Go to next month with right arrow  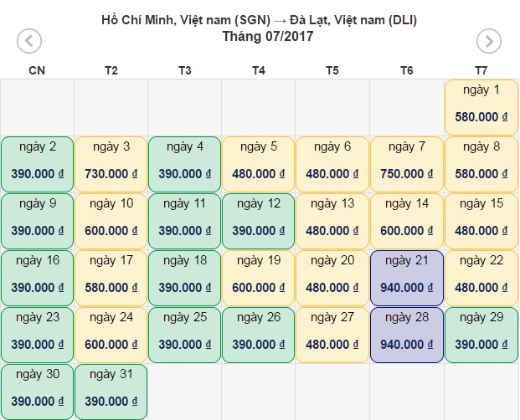(489, 41)
